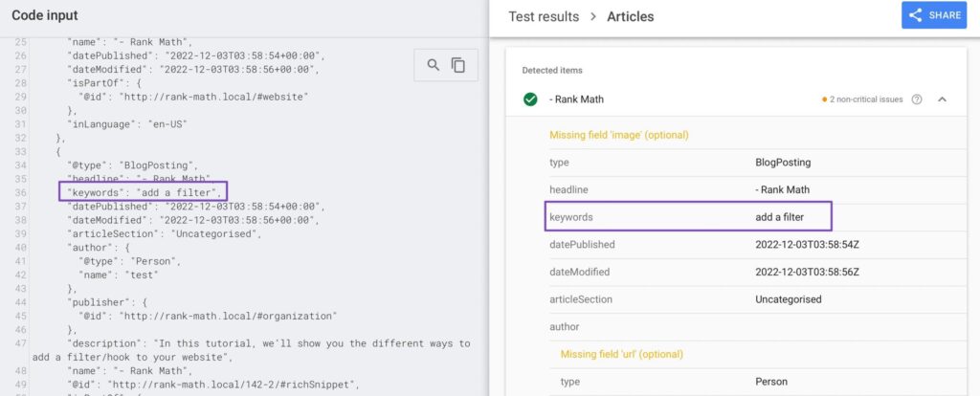Go back to Test results breadcrumb
Screen dimensions: 980x396
click(x=544, y=16)
